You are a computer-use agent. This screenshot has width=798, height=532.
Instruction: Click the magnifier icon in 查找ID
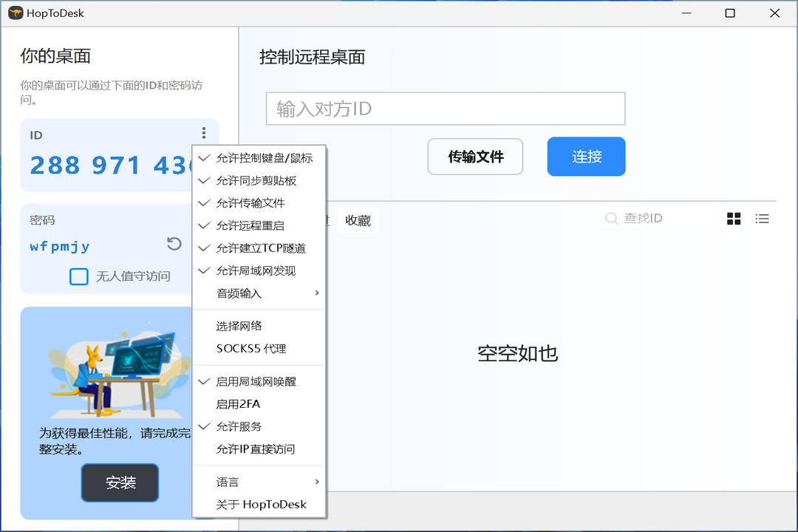tap(611, 218)
